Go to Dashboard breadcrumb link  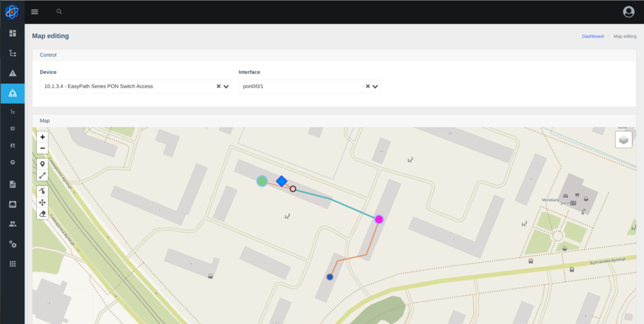pos(592,37)
